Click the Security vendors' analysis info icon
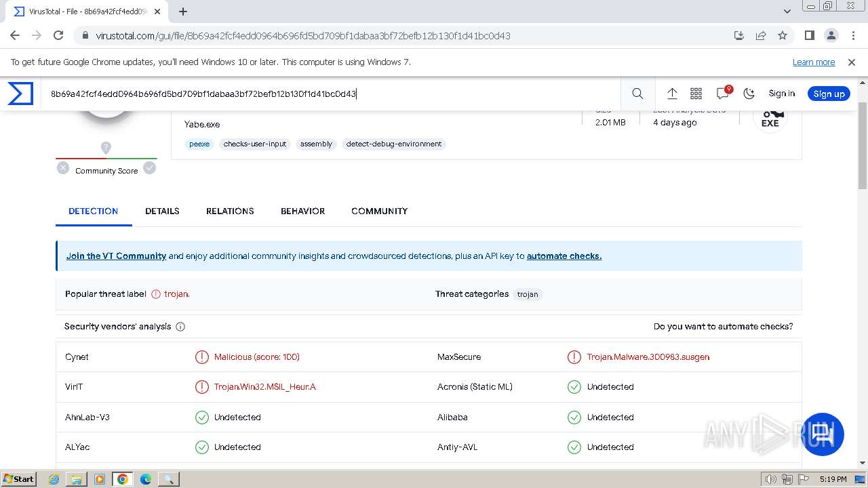The image size is (868, 488). click(x=180, y=327)
